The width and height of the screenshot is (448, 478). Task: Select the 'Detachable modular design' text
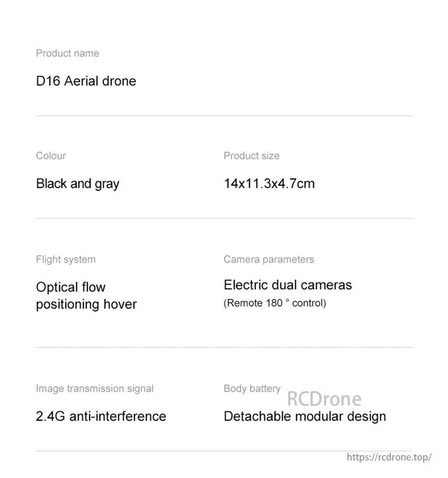point(305,416)
